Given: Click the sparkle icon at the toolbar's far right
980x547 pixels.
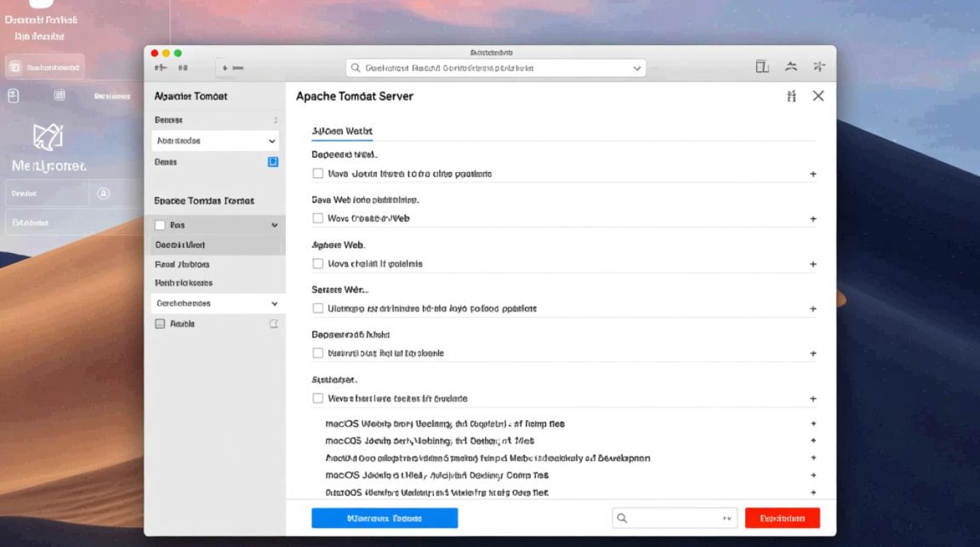Looking at the screenshot, I should pyautogui.click(x=819, y=67).
